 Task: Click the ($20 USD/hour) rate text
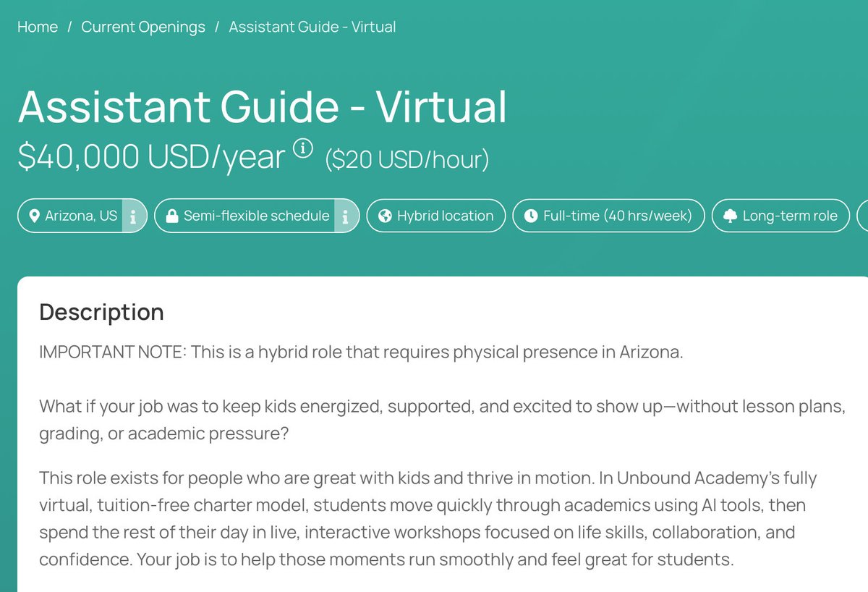click(x=407, y=159)
